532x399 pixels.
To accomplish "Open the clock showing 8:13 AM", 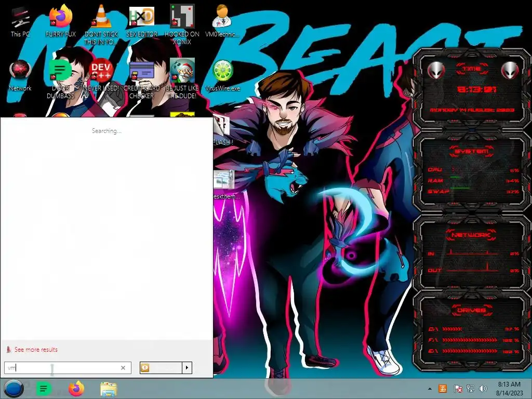I will (509, 389).
